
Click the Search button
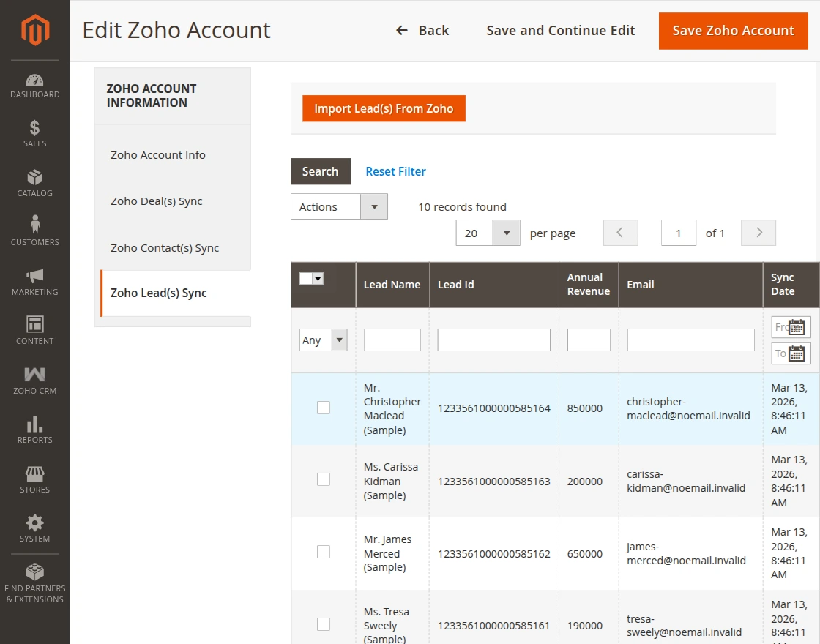point(321,171)
